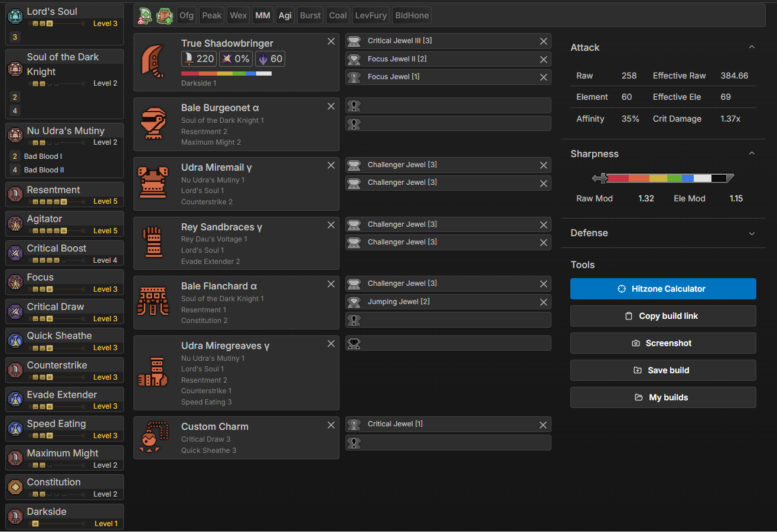Click the Lord's Soul skill icon
The height and width of the screenshot is (532, 777).
click(15, 17)
